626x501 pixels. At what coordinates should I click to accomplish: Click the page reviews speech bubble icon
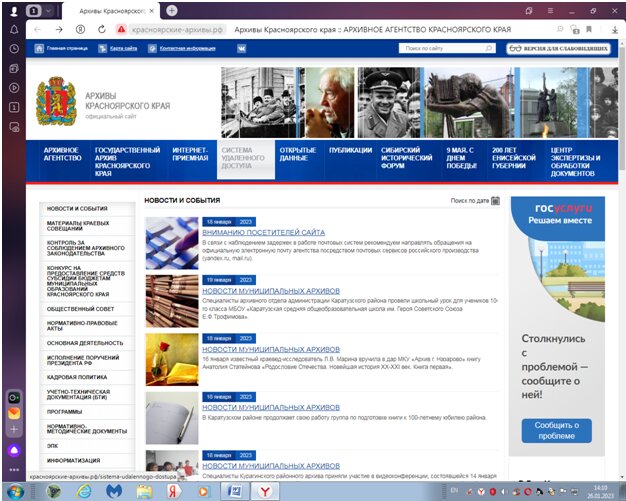[x=560, y=29]
